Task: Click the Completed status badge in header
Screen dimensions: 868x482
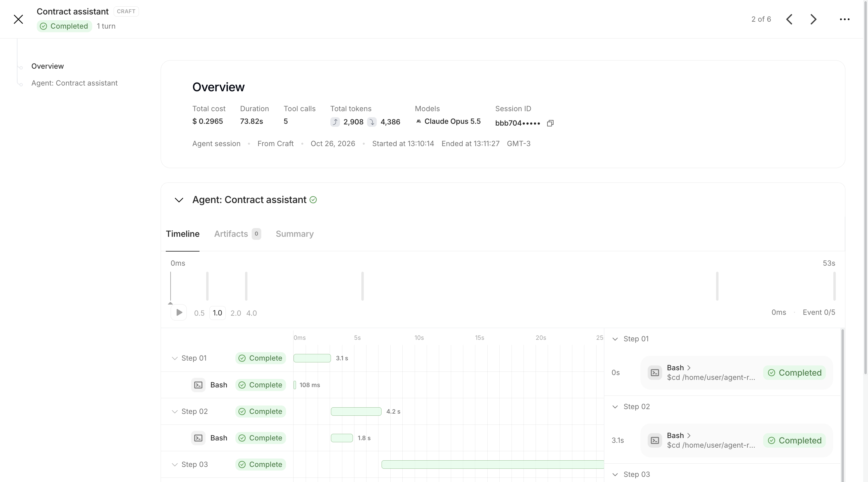Action: [64, 26]
